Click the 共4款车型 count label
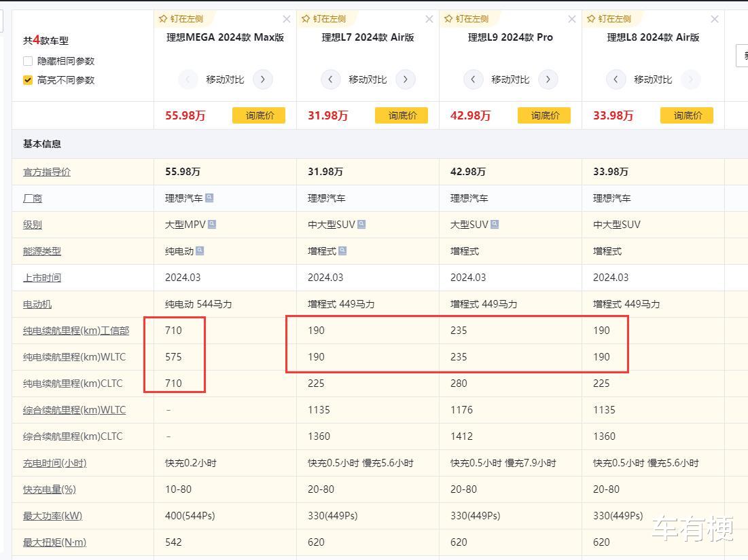Screen dimensions: 748x560 46,40
